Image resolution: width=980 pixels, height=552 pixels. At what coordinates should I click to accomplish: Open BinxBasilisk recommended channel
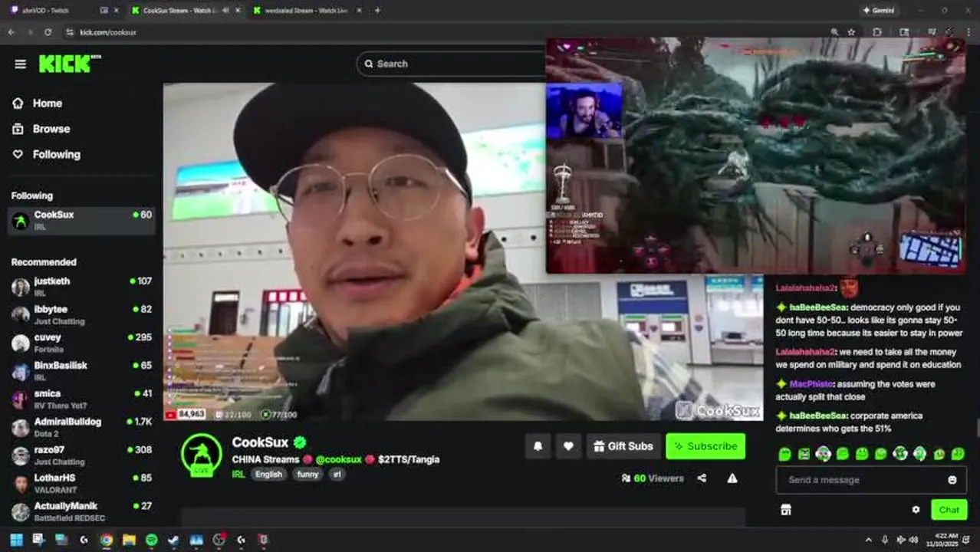(x=81, y=371)
